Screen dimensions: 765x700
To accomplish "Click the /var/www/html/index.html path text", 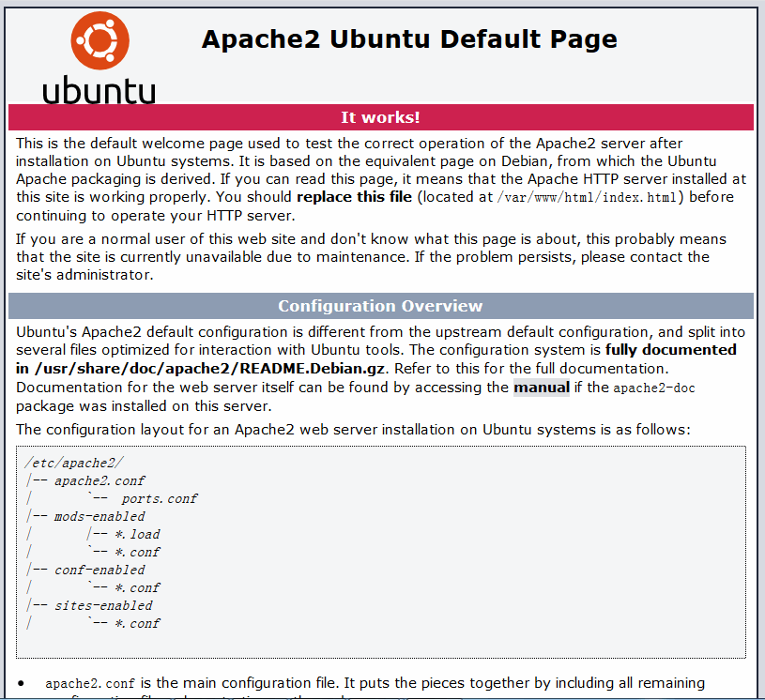I will [587, 198].
